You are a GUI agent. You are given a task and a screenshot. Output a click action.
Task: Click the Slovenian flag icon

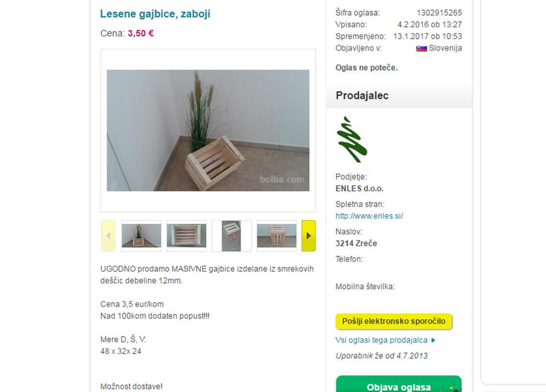click(x=422, y=49)
